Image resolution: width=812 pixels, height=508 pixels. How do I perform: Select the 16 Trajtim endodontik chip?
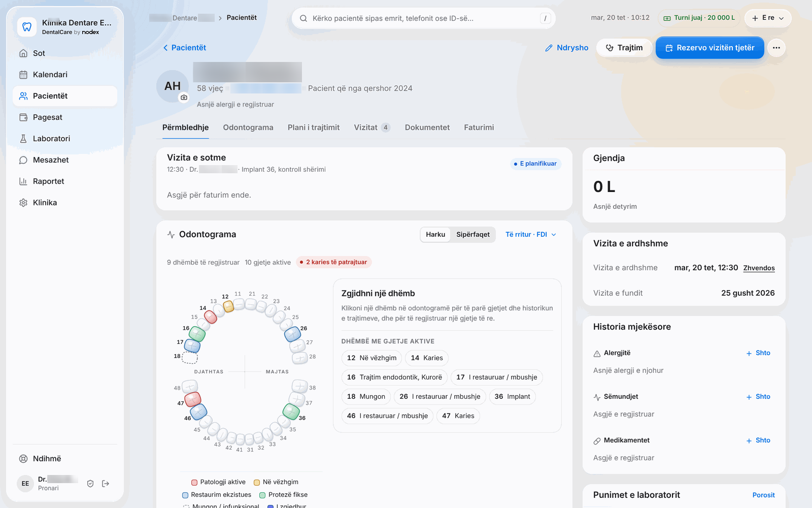tap(394, 377)
